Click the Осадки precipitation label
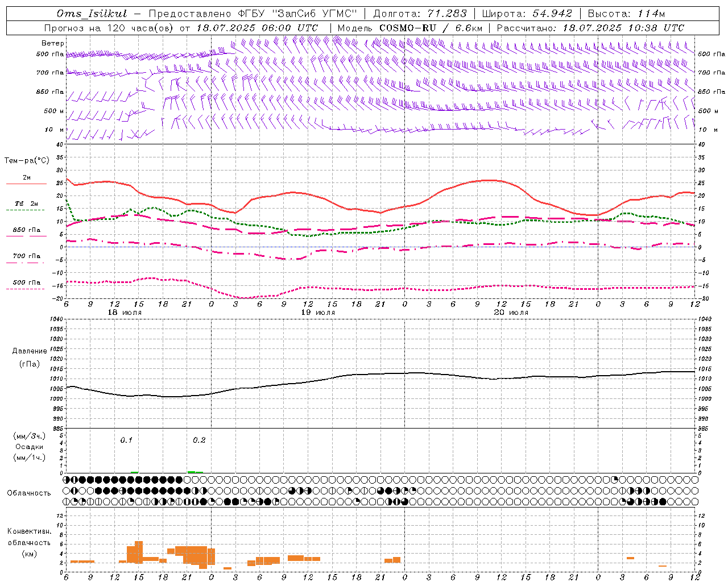Screen dimensions: 728x582 (x=30, y=447)
